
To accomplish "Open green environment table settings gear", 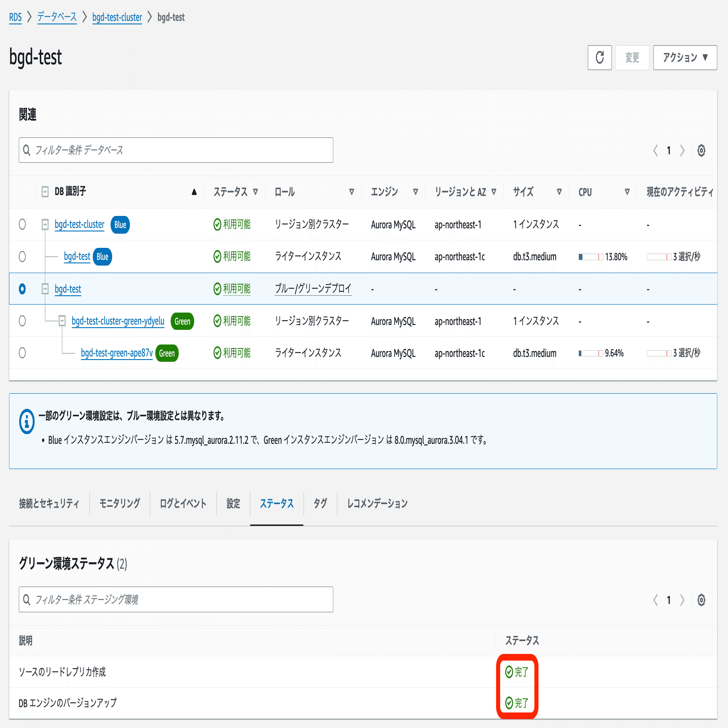I will (701, 600).
